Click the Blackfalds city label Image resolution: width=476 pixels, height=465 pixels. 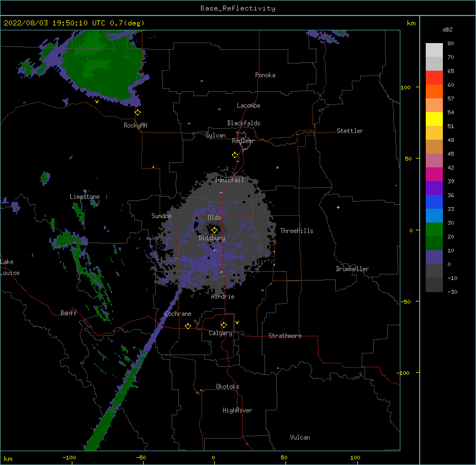coord(244,123)
